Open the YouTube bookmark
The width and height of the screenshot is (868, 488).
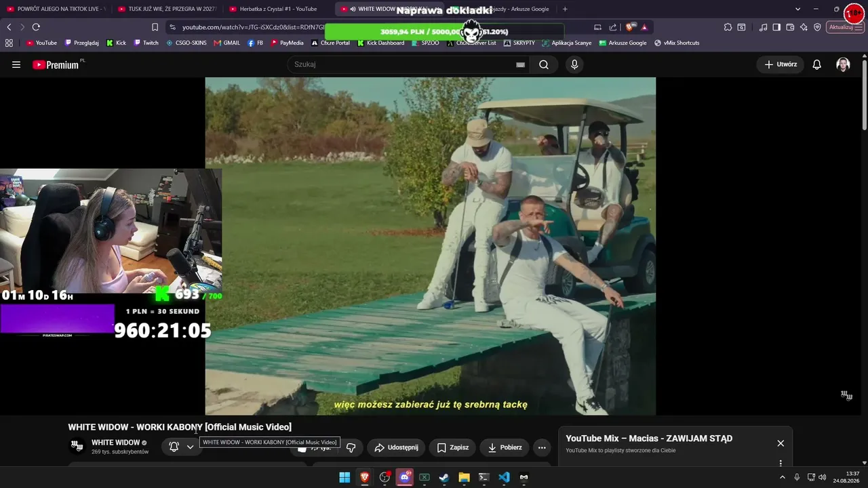pos(41,43)
